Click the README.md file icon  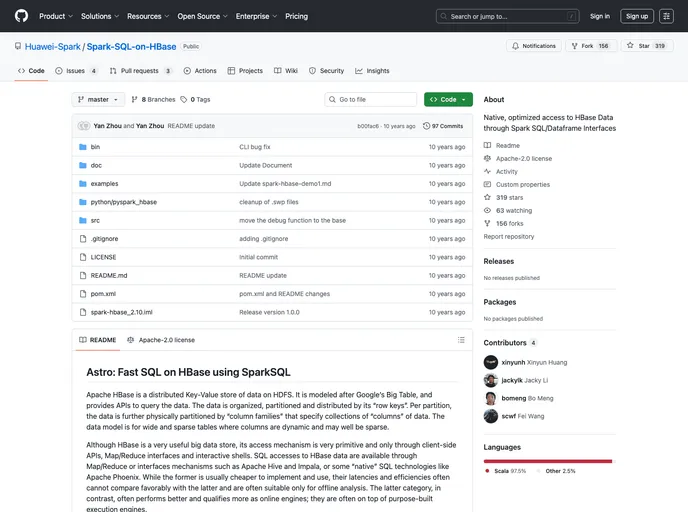pyautogui.click(x=82, y=276)
